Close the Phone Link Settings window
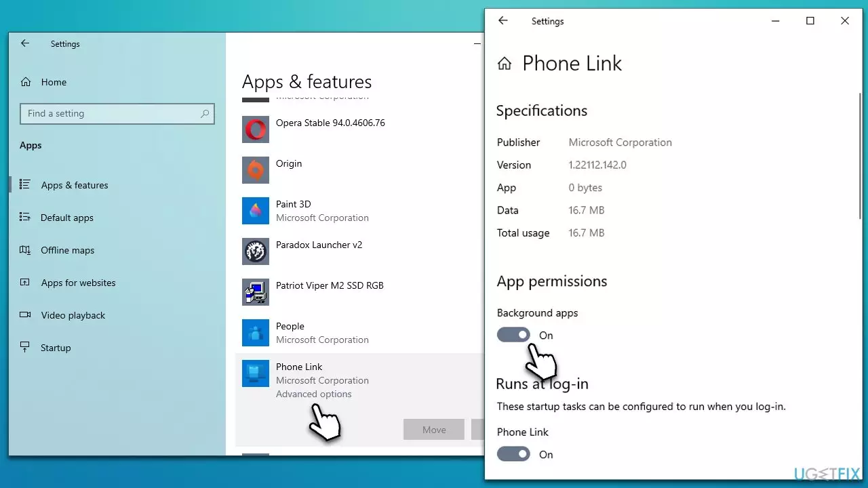The width and height of the screenshot is (868, 488). pyautogui.click(x=845, y=21)
